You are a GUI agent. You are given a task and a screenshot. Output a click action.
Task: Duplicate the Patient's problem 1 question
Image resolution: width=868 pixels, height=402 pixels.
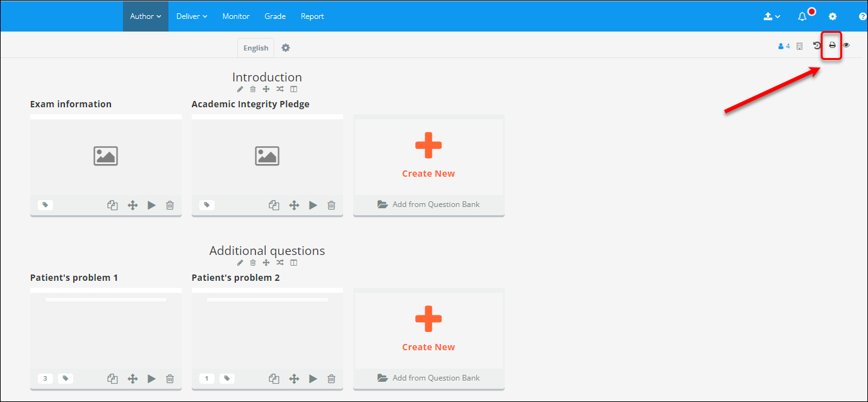tap(113, 379)
